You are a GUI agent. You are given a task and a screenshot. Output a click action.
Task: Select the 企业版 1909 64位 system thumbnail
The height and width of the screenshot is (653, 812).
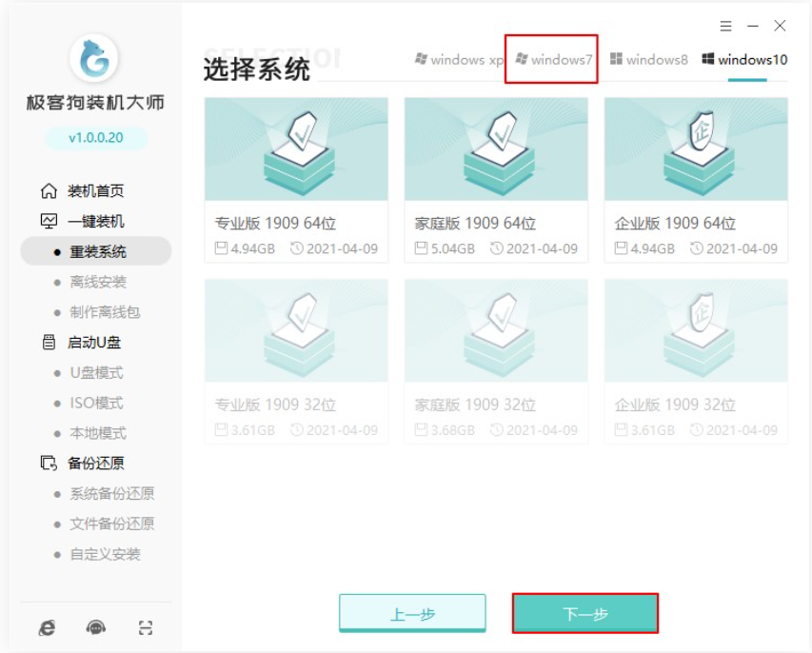coord(696,149)
